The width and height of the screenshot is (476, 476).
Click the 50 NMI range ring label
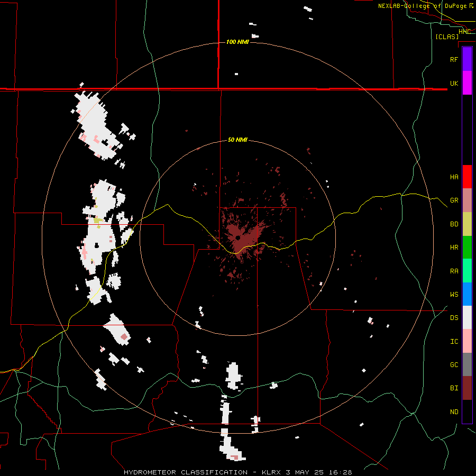point(237,140)
